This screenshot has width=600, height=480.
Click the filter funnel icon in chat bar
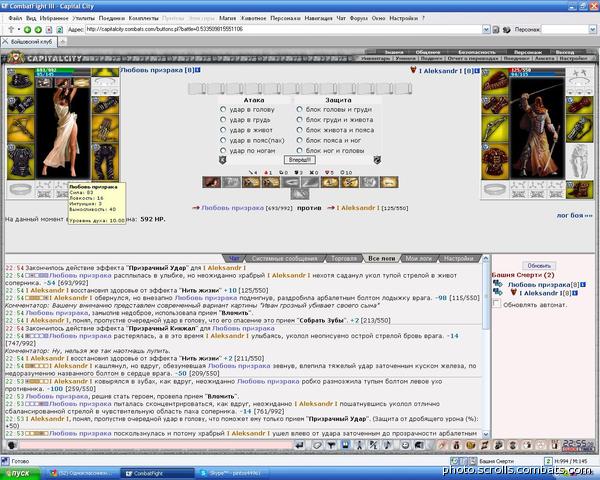pyautogui.click(x=331, y=445)
